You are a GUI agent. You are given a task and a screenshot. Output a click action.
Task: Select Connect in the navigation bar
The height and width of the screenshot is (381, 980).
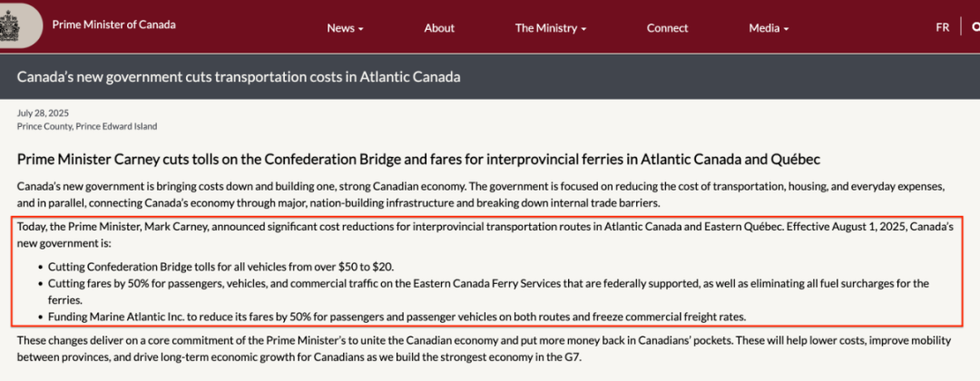[x=668, y=28]
